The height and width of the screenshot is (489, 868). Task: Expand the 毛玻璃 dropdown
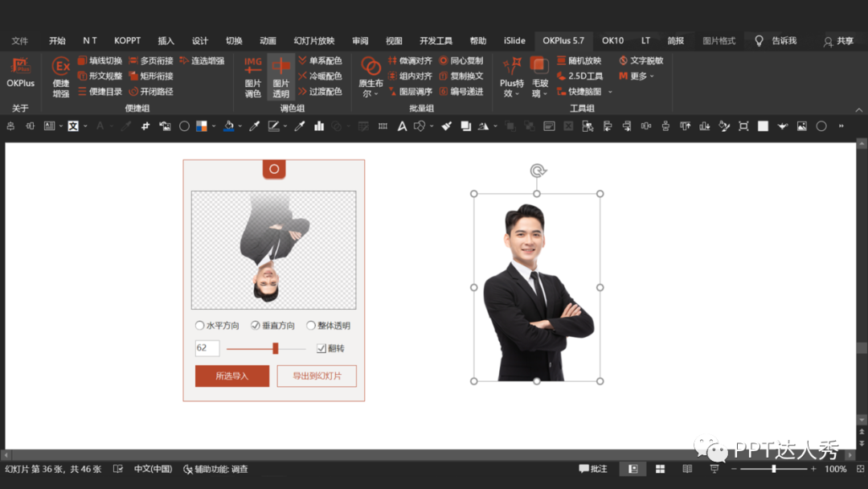(x=545, y=94)
